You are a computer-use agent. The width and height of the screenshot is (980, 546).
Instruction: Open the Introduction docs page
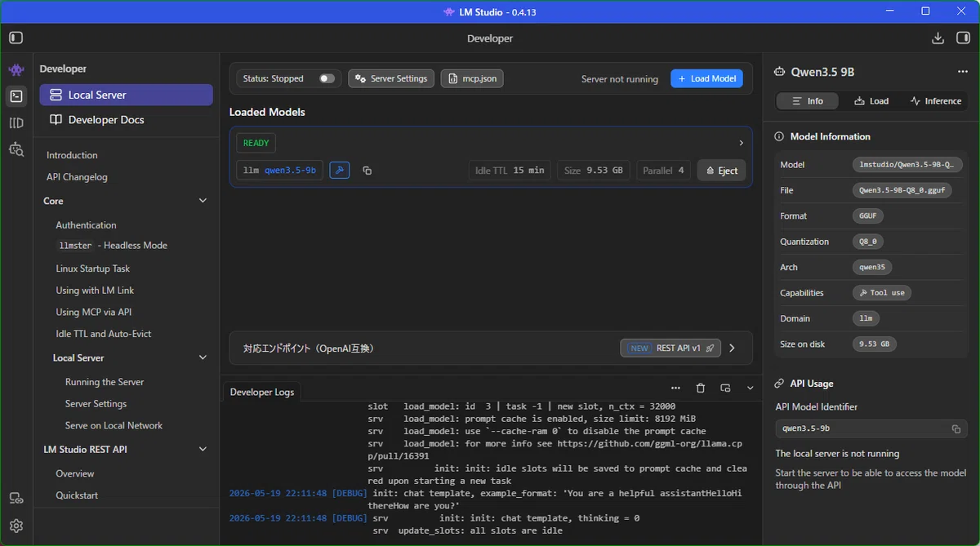pos(72,155)
